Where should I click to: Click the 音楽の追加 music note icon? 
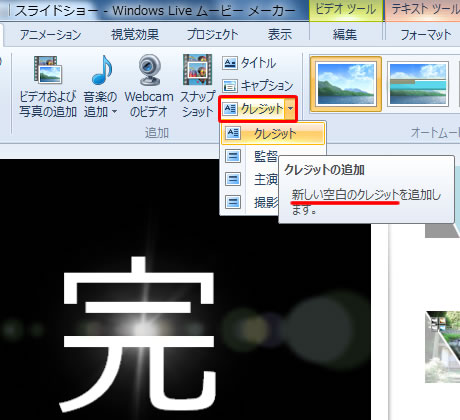(101, 70)
